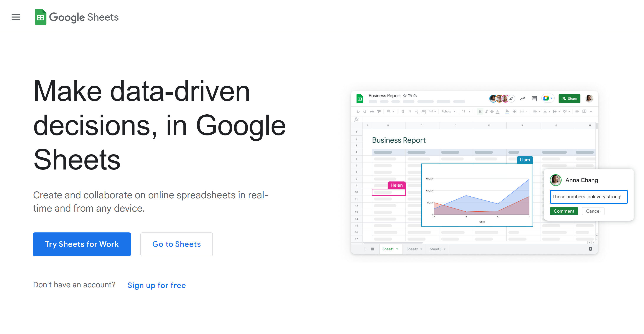Click the increase decimal places icon

(x=424, y=112)
